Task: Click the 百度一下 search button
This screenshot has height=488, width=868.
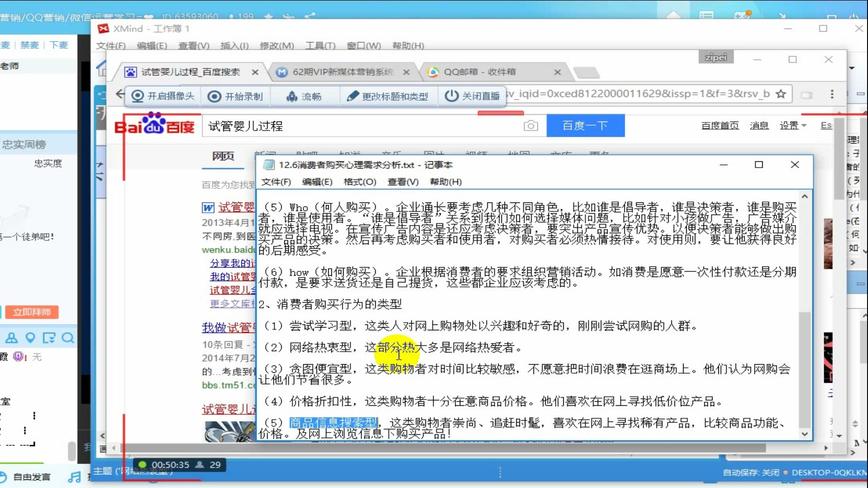Action: pyautogui.click(x=585, y=126)
